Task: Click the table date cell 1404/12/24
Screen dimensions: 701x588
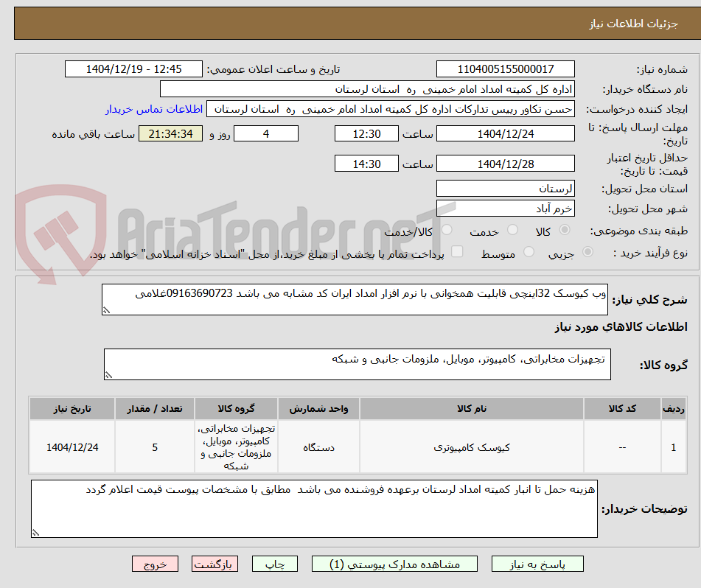Action: click(x=72, y=447)
